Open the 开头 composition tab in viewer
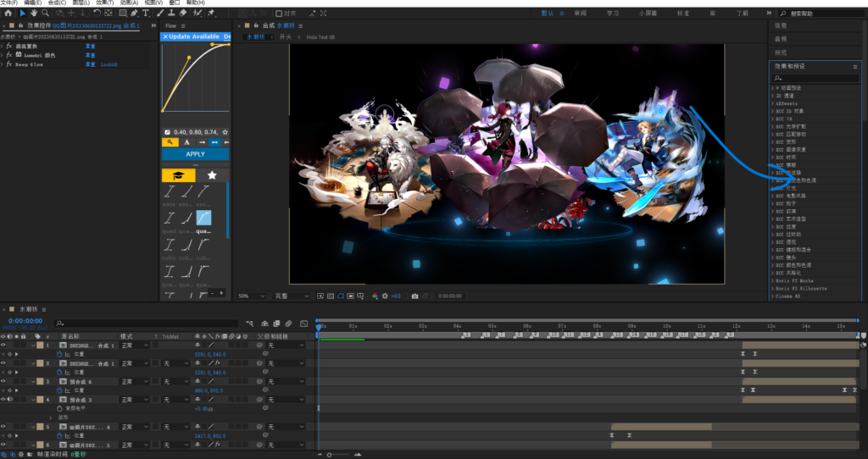Screen dimensions: 868x459 click(285, 37)
